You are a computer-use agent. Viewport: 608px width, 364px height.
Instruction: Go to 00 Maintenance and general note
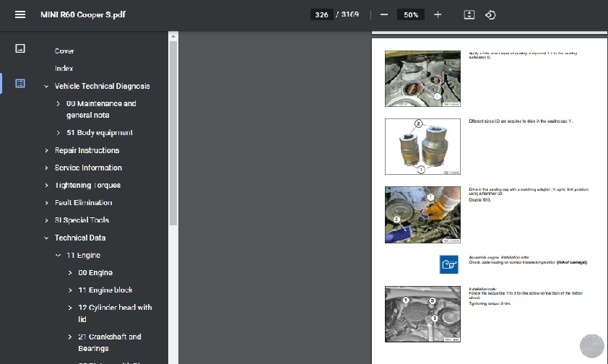click(101, 109)
